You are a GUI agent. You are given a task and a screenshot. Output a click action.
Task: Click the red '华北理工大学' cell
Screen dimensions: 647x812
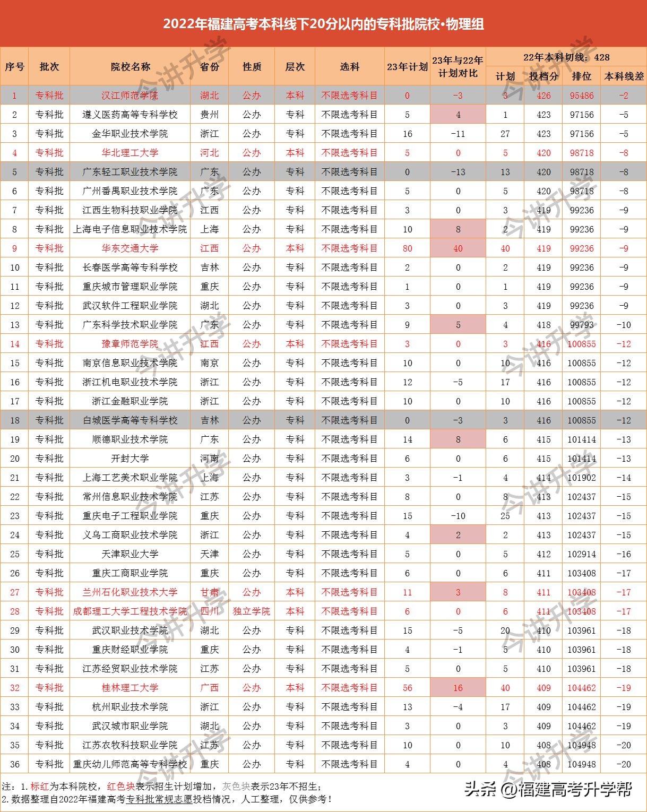click(x=130, y=153)
